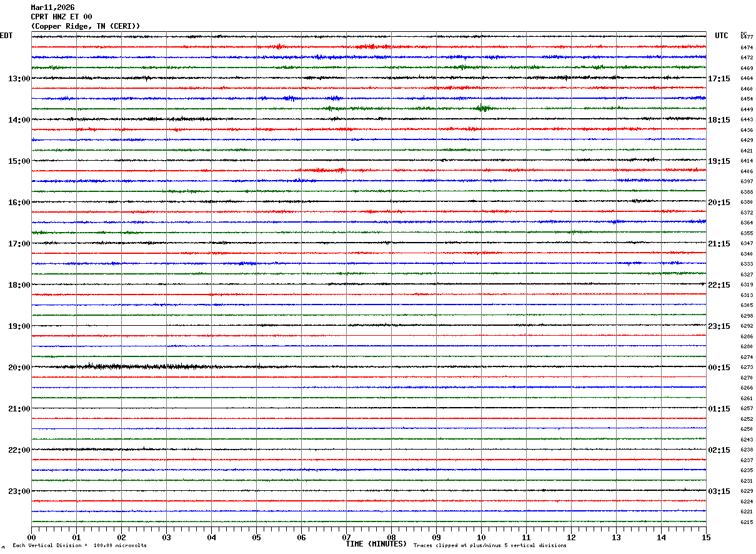Click the CPRT HNZ ET 00 station code

coord(61,17)
